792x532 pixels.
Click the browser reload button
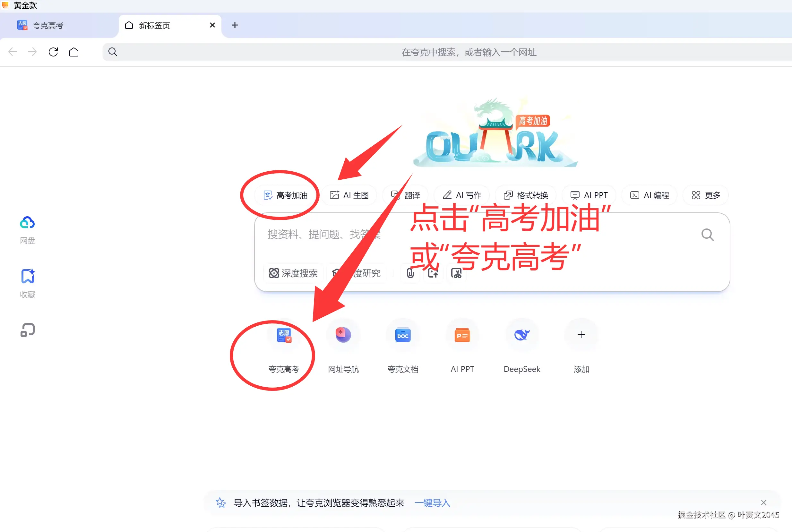(53, 52)
